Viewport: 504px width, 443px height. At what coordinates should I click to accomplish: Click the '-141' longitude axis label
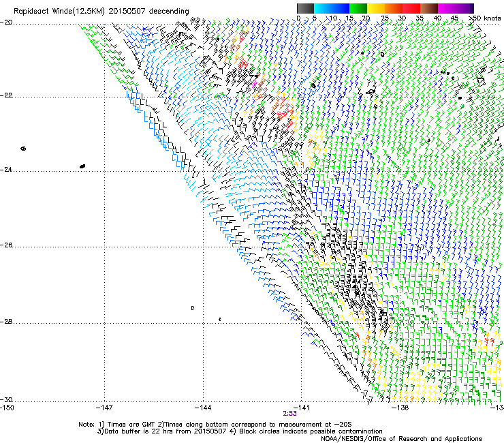click(x=301, y=408)
